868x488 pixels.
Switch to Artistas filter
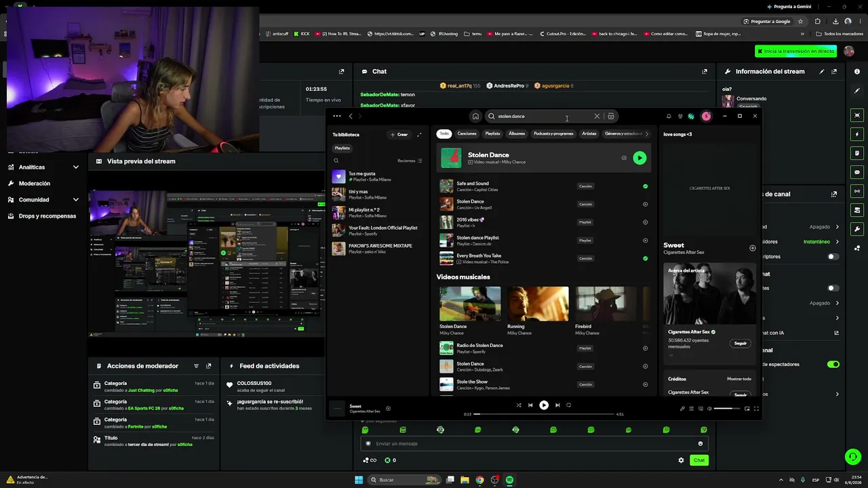coord(589,134)
